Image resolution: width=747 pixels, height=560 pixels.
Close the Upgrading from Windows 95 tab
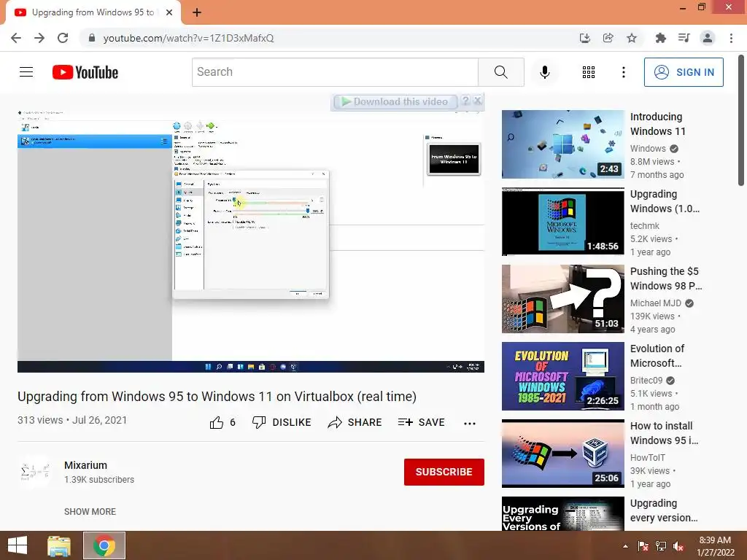point(169,12)
